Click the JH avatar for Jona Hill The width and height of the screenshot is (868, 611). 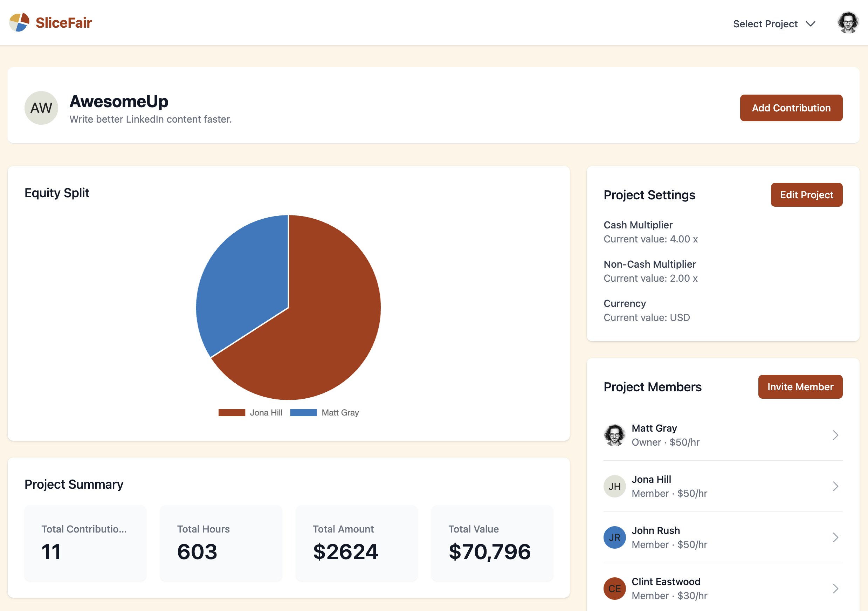614,486
